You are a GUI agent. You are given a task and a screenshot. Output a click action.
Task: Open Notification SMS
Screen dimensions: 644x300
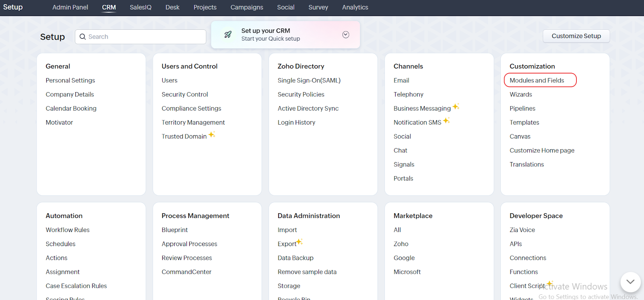[417, 123]
